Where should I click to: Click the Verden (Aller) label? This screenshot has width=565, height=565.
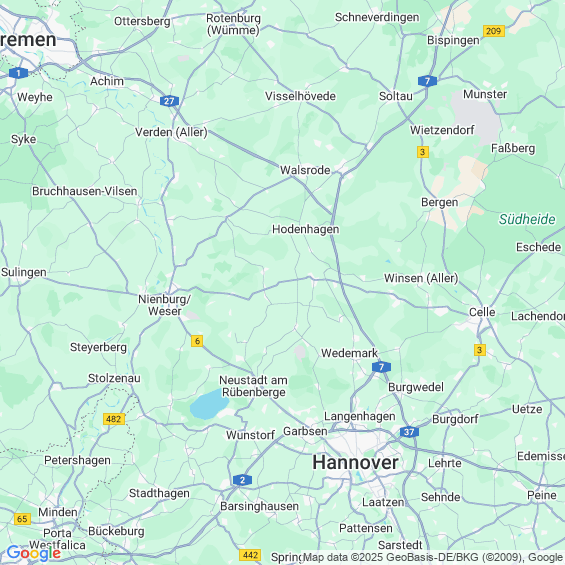click(171, 132)
